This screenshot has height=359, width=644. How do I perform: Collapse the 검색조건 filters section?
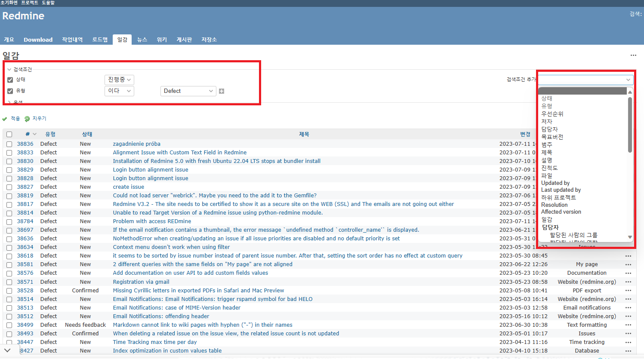click(x=20, y=69)
